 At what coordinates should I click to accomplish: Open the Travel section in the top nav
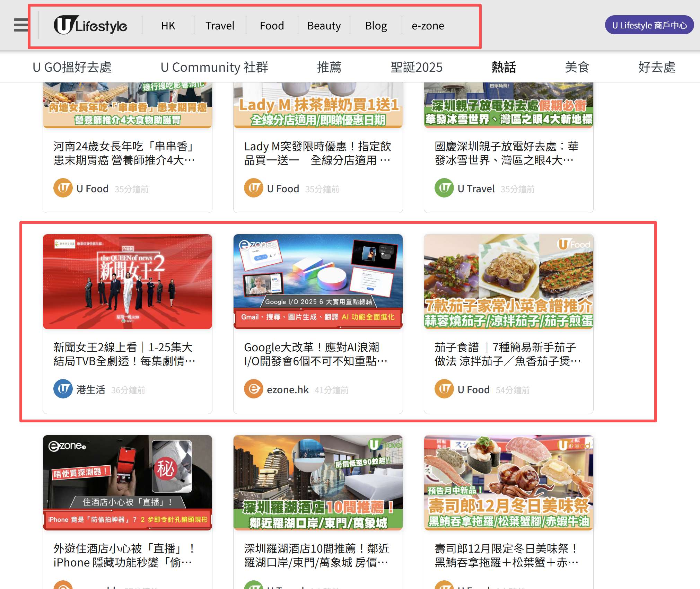point(220,26)
